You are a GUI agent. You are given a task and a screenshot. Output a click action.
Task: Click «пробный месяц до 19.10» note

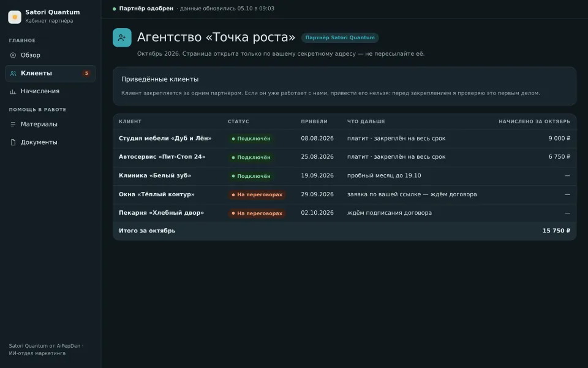384,175
